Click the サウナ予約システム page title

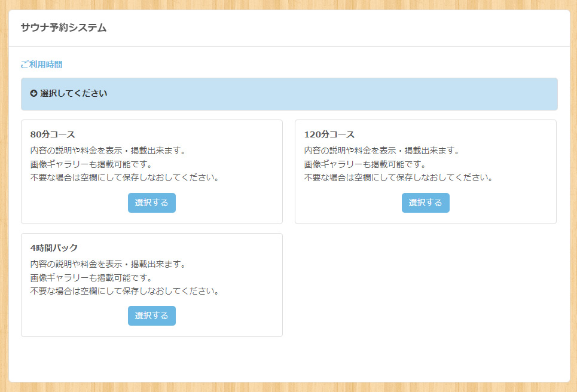(x=63, y=27)
